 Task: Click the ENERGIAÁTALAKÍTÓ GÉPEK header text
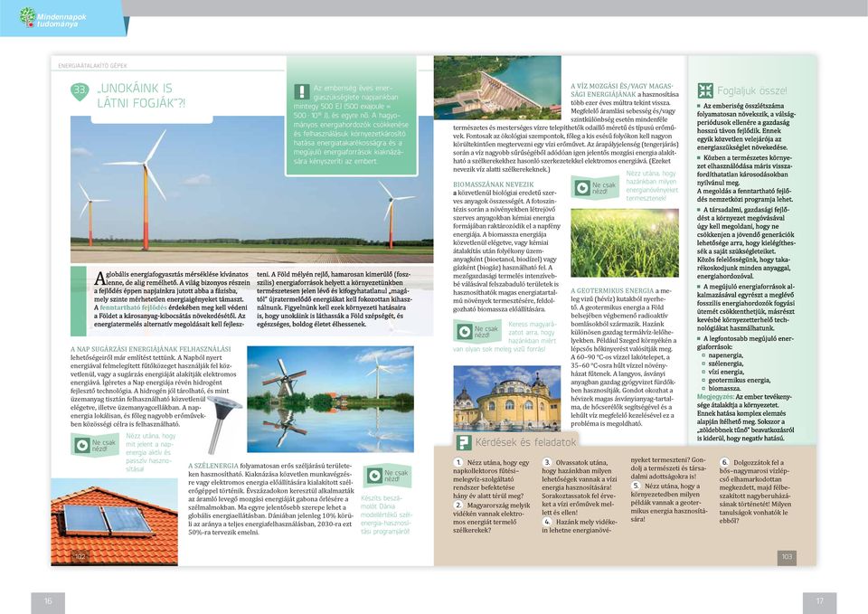(x=92, y=65)
